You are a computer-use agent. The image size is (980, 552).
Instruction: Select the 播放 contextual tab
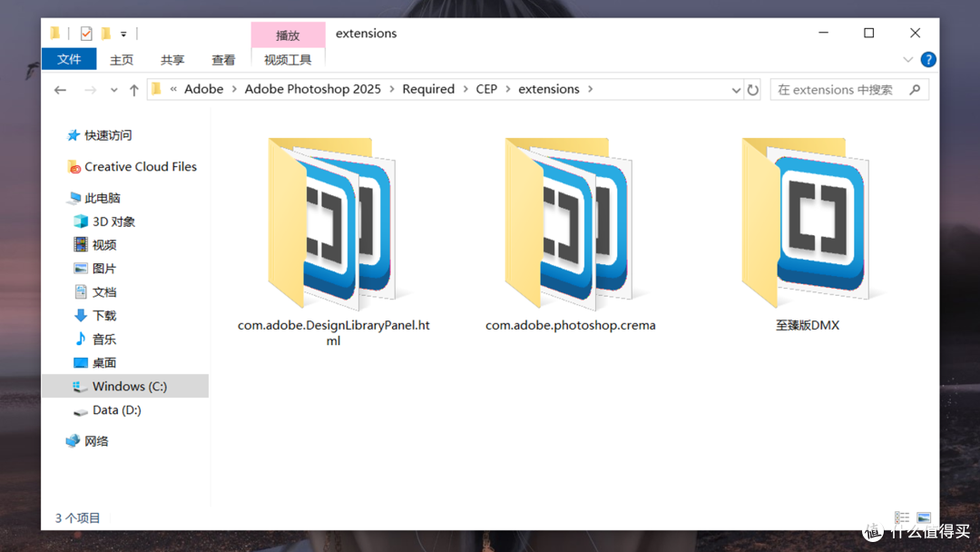[x=288, y=35]
